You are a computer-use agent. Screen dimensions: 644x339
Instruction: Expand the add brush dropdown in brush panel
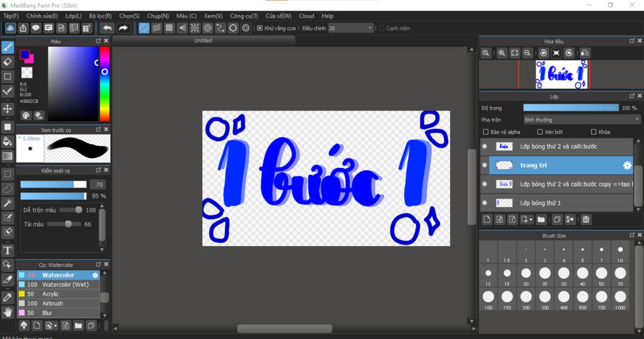click(x=55, y=326)
